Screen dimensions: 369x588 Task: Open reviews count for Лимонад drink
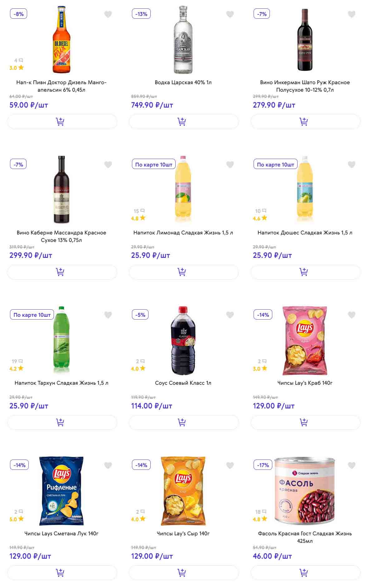(x=139, y=211)
